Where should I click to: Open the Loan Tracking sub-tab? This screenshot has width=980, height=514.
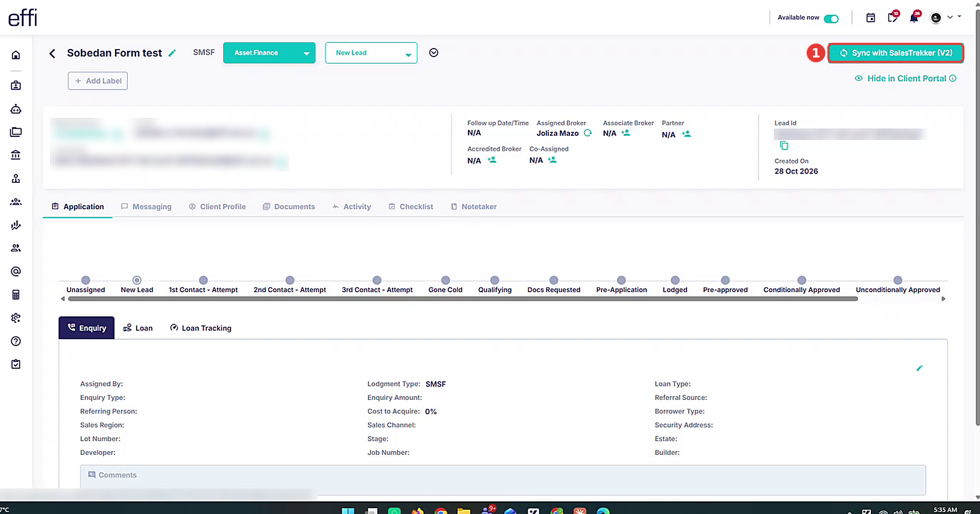pyautogui.click(x=200, y=328)
